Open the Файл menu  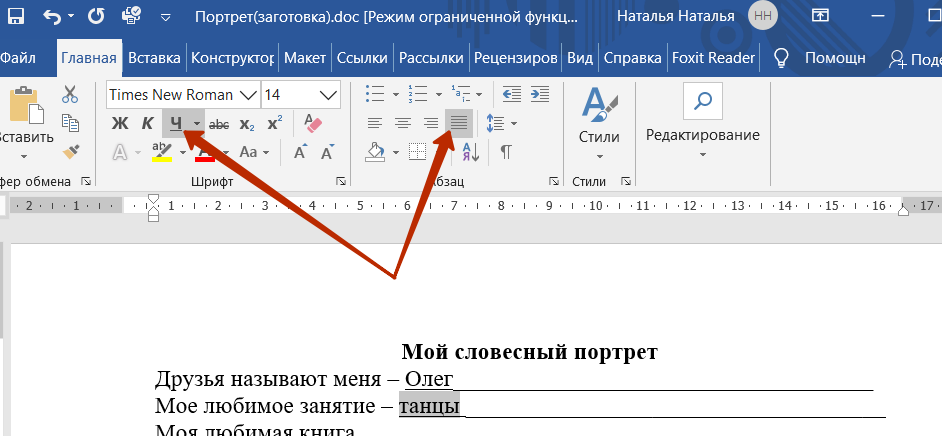[17, 58]
